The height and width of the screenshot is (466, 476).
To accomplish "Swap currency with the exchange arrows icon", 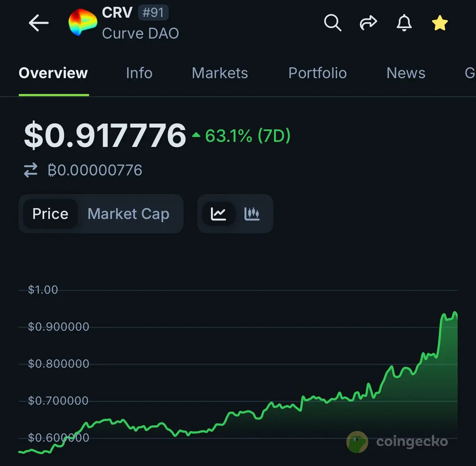I will 31,170.
